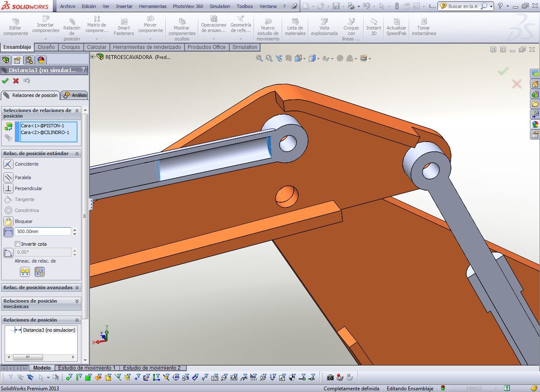Open Relación de posición tool
Viewport: 540px width, 392px height.
[72, 29]
